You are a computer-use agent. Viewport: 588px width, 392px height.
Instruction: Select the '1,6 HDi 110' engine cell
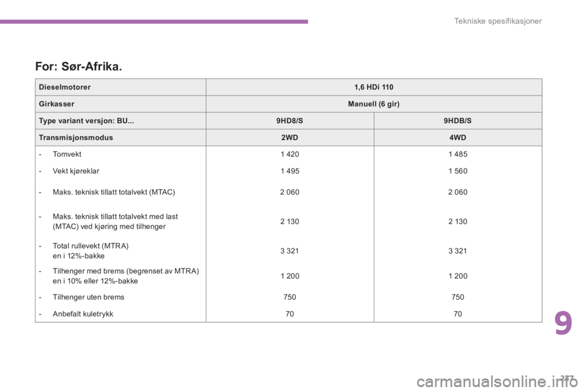click(374, 87)
